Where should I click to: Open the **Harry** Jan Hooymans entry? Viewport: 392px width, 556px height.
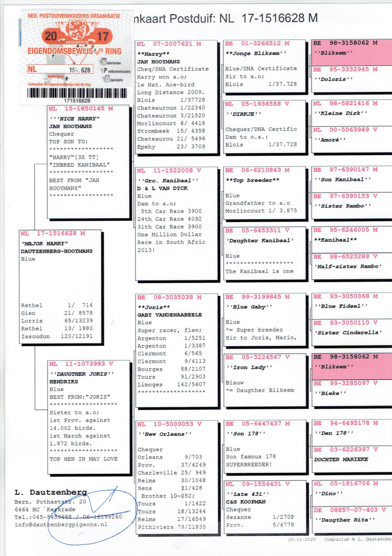tap(176, 97)
